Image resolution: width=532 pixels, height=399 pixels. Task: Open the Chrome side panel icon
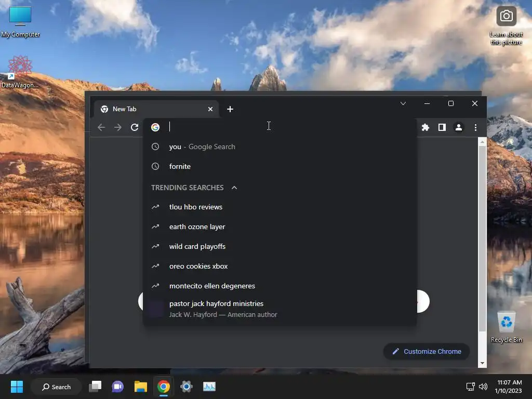(442, 127)
